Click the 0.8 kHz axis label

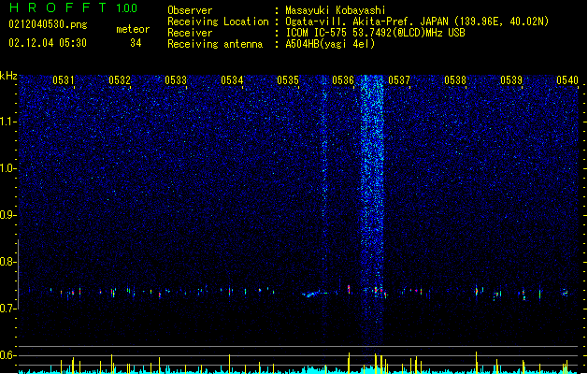click(x=8, y=262)
